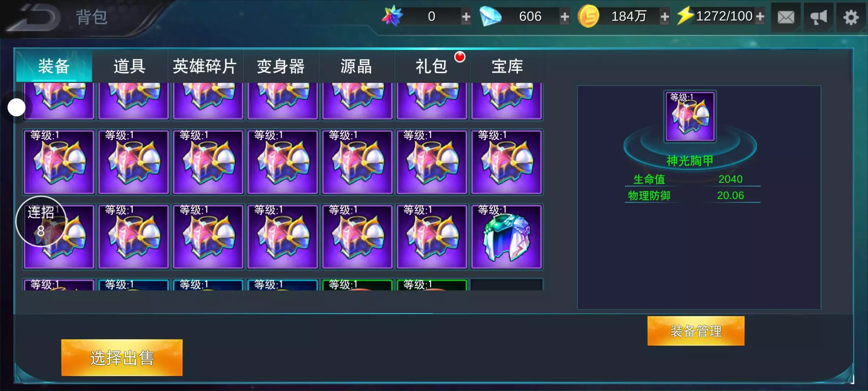Image resolution: width=868 pixels, height=391 pixels.
Task: Tap the blue diamond currency icon
Action: (490, 17)
